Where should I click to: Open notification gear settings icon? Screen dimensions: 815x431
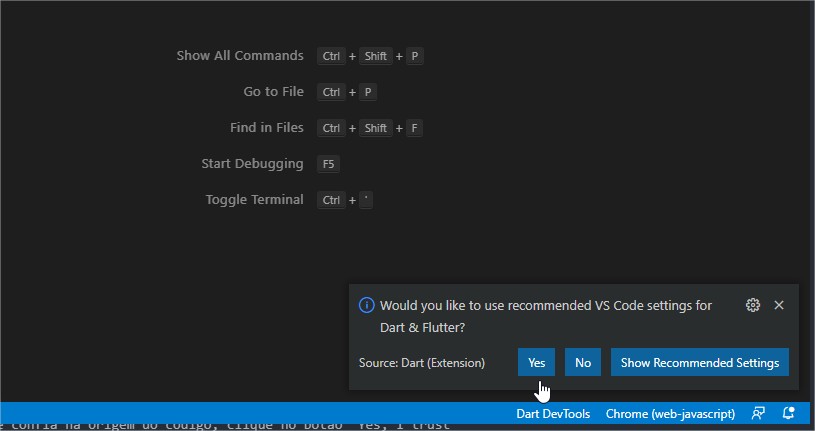point(753,305)
